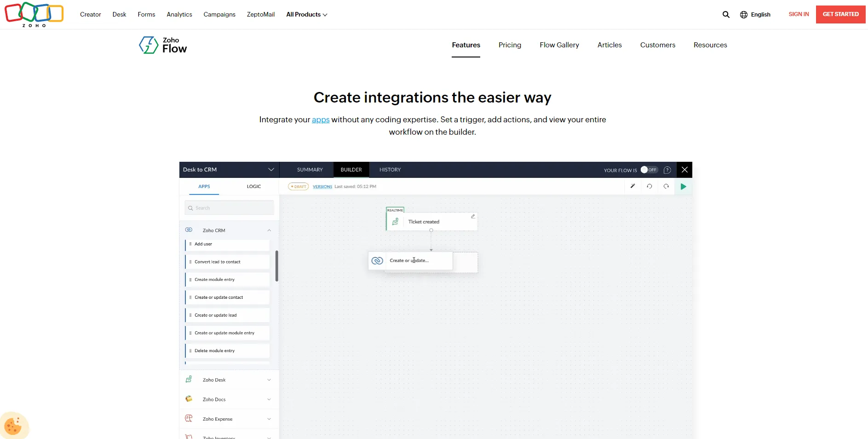
Task: Go to the Pricing page
Action: tap(510, 45)
